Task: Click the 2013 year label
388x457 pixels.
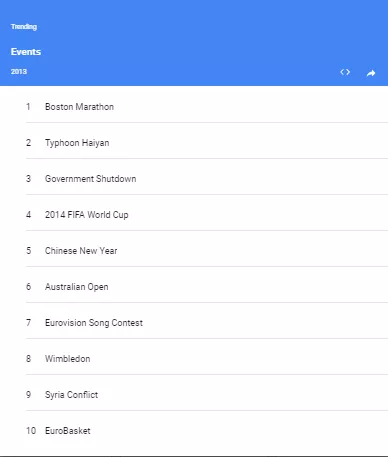Action: pyautogui.click(x=19, y=72)
